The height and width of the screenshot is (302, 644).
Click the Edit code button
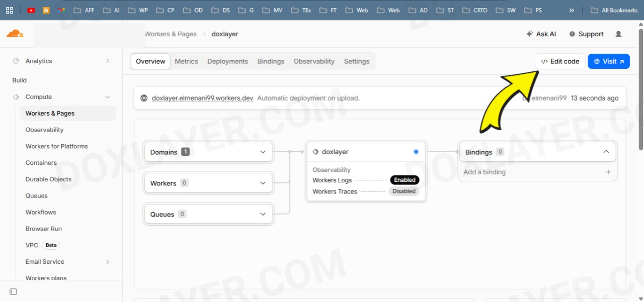click(560, 61)
